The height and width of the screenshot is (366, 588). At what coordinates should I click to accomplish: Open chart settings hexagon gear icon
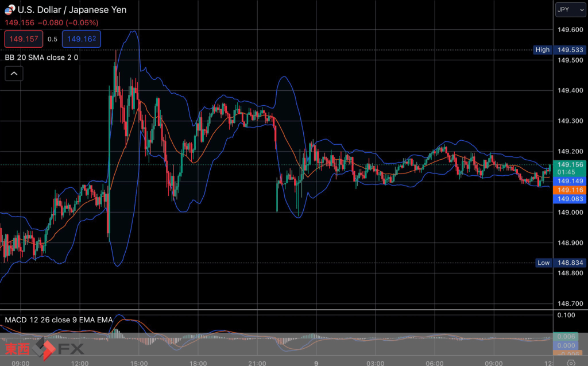click(x=570, y=362)
